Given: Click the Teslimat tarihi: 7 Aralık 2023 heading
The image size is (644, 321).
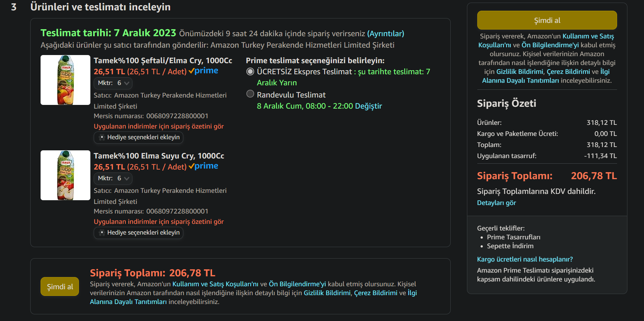Looking at the screenshot, I should click(108, 33).
